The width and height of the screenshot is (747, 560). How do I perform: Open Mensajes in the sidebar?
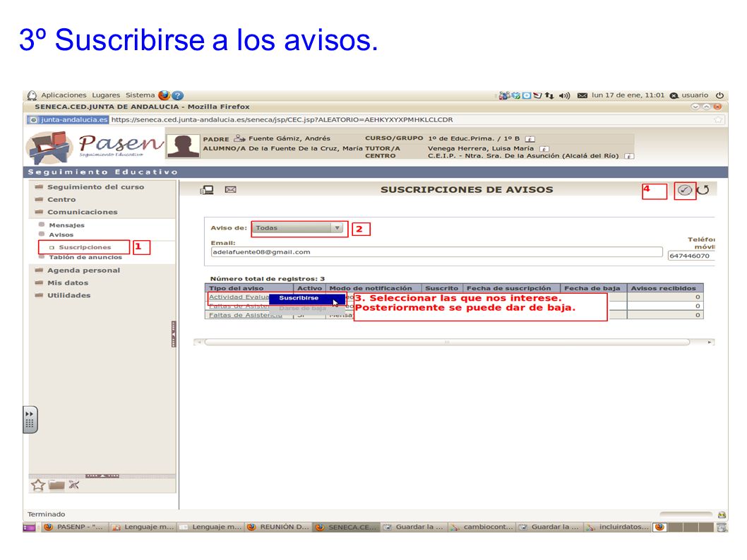point(66,225)
